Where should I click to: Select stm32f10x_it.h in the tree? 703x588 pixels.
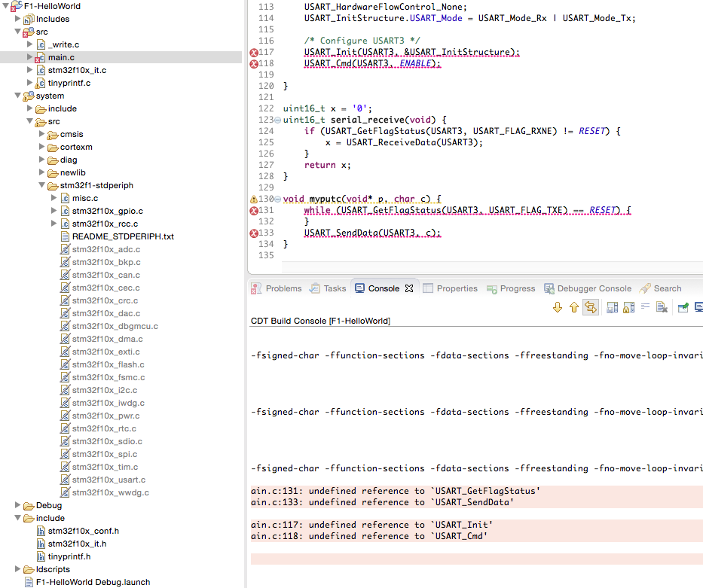click(x=77, y=544)
